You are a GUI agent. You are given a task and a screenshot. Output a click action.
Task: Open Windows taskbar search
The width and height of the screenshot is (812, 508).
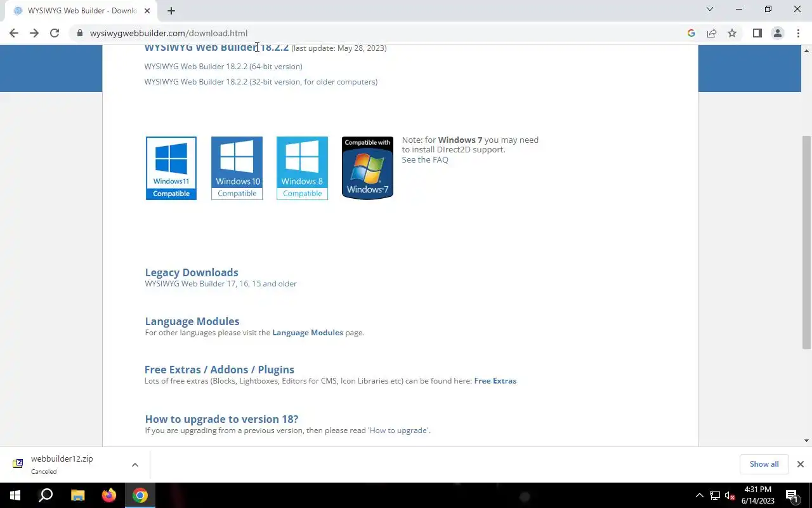tap(46, 495)
